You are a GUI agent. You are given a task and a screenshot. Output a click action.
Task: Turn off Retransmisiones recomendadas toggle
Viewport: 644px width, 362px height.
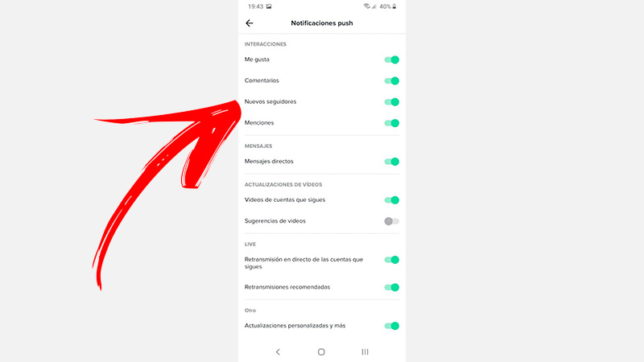pos(391,287)
